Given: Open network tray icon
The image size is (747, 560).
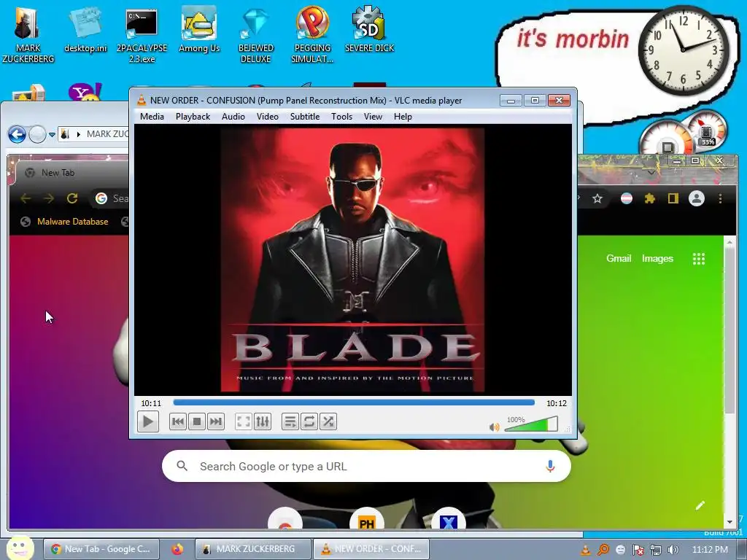Looking at the screenshot, I should tap(656, 550).
